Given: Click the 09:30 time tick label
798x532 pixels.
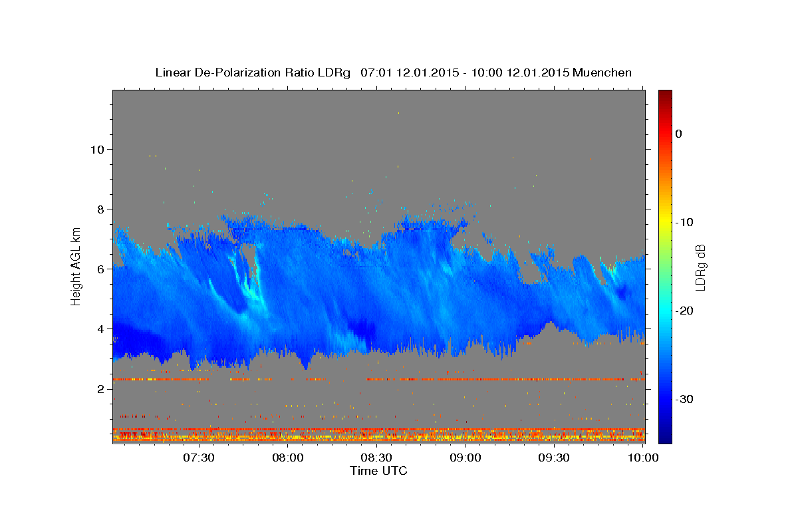Looking at the screenshot, I should coord(554,458).
